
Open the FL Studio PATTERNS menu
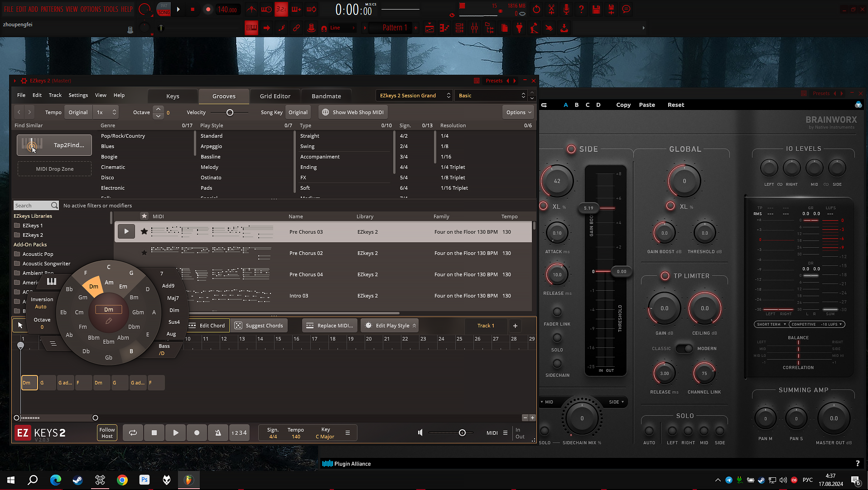[52, 9]
